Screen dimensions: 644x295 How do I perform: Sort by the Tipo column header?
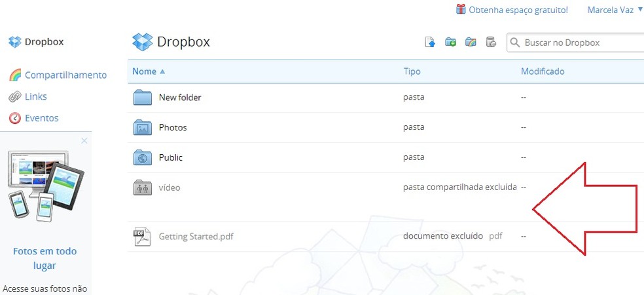coord(412,71)
